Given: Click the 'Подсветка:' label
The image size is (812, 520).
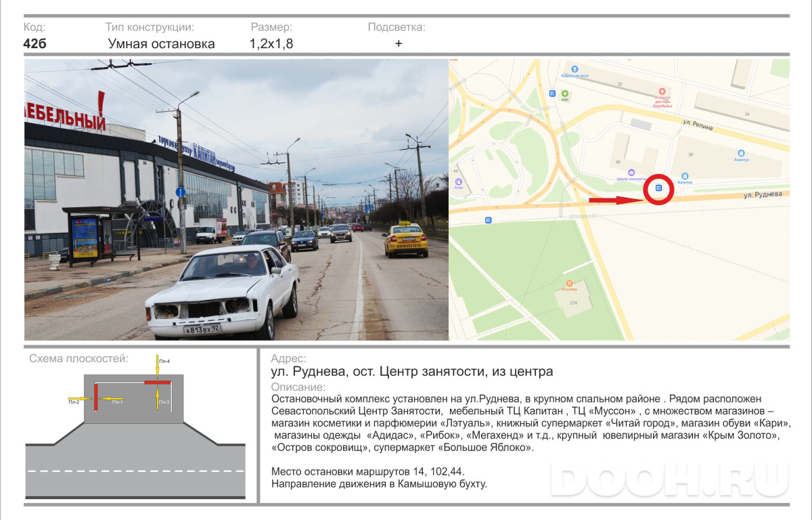Looking at the screenshot, I should click(x=397, y=28).
